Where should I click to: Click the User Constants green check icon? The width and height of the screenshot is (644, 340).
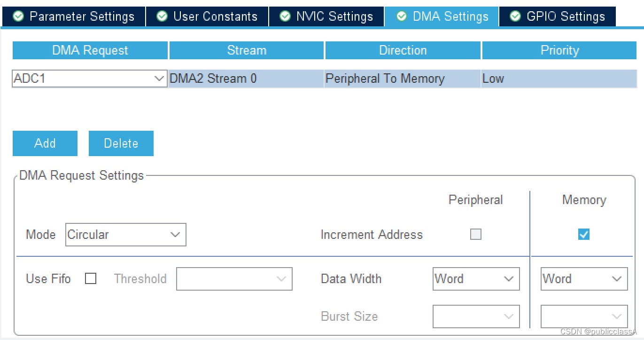pos(162,16)
